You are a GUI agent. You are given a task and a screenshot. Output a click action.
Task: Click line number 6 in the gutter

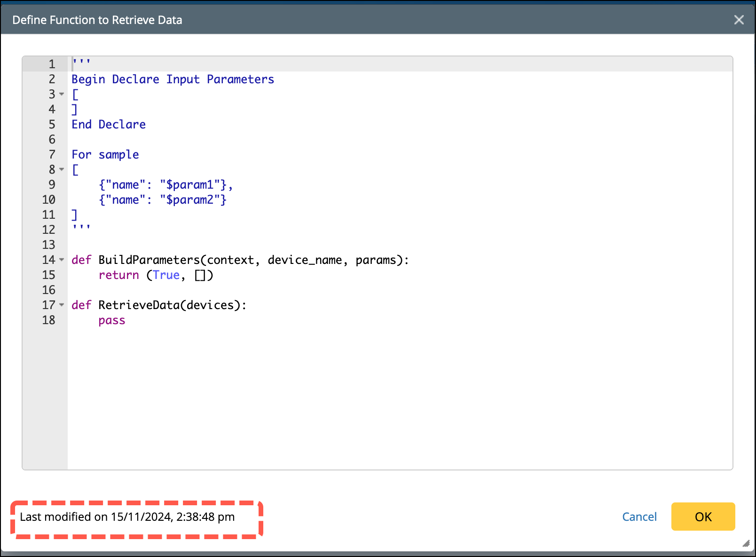point(52,139)
